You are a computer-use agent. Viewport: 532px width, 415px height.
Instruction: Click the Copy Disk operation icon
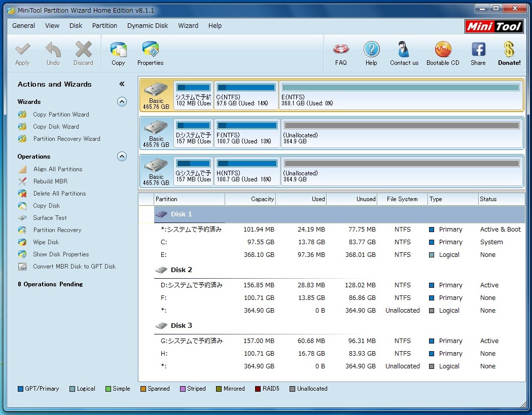coord(22,206)
